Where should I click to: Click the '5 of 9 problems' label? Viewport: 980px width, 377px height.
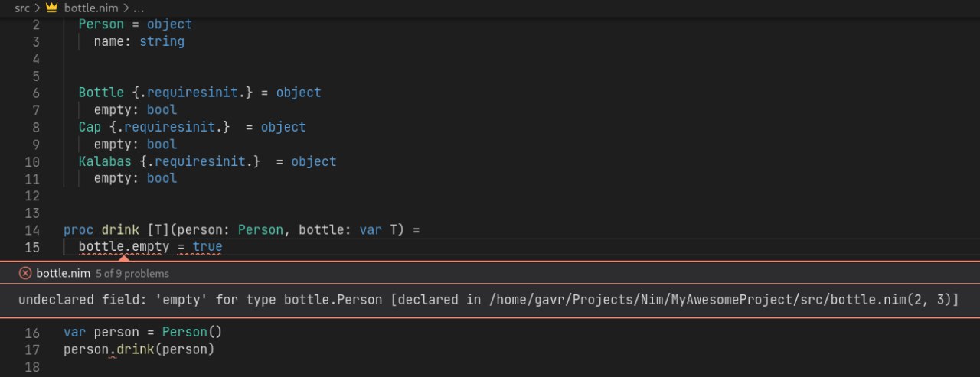tap(132, 273)
